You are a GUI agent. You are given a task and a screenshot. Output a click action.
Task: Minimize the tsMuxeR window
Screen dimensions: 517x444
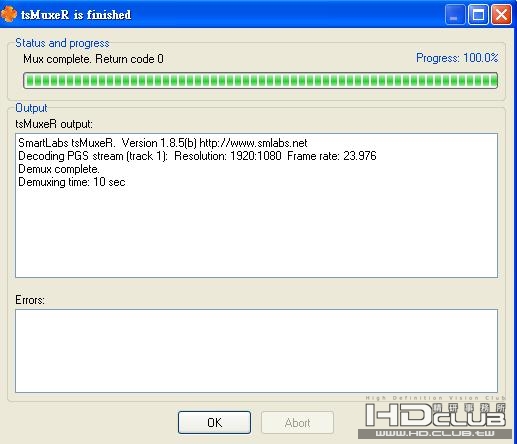[455, 15]
